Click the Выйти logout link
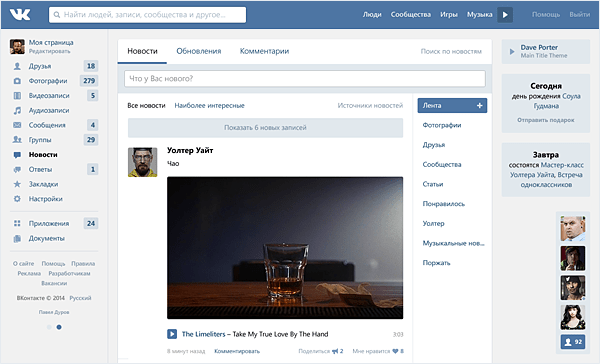Viewport: 600px width, 364px height. [579, 15]
